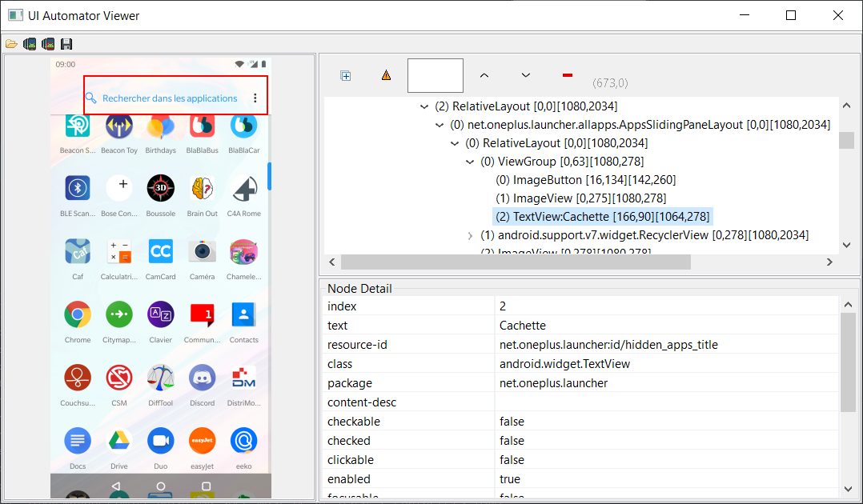Click the resource-id value in Node Detail
Screen dimensions: 863x504
pos(608,345)
